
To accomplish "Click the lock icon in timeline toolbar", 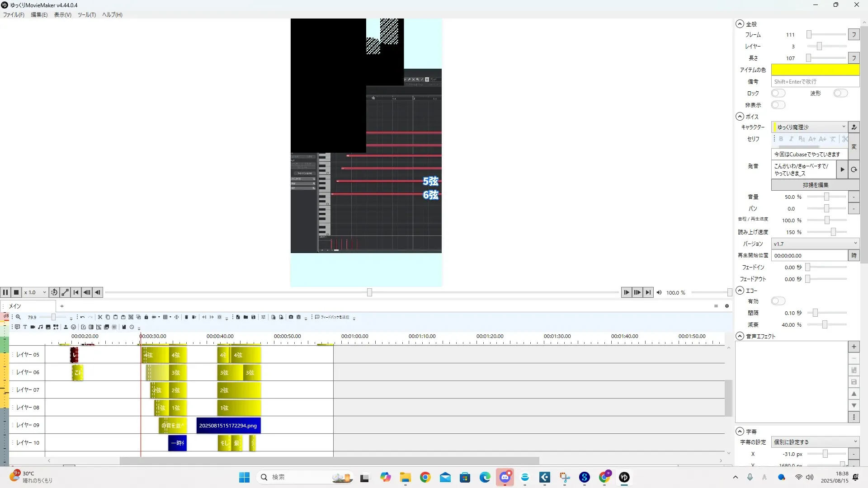I will pyautogui.click(x=146, y=317).
